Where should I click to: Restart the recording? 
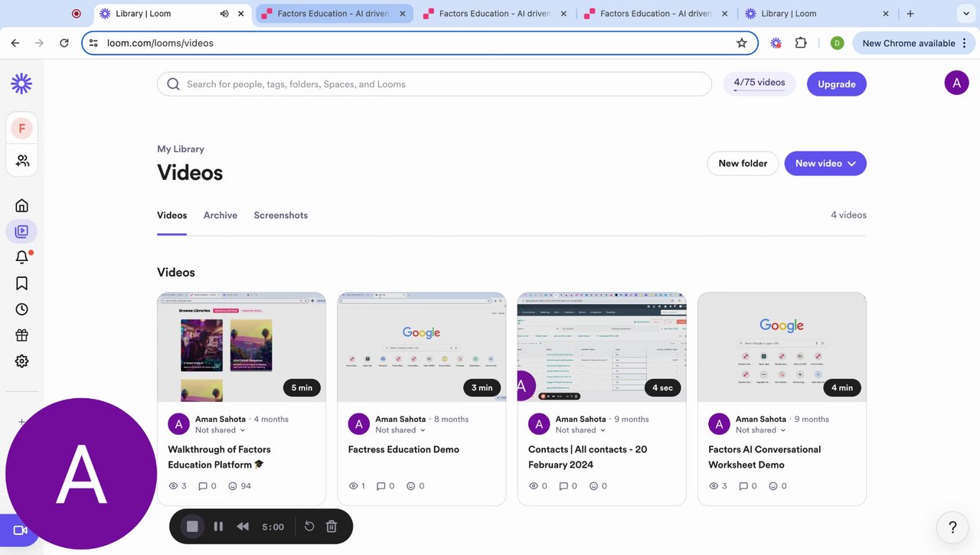309,527
